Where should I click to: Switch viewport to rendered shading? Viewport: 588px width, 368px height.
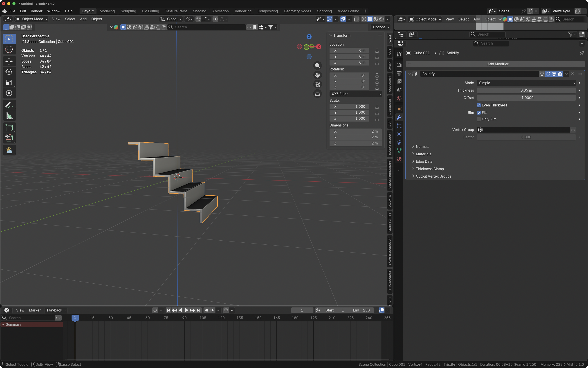coord(382,19)
